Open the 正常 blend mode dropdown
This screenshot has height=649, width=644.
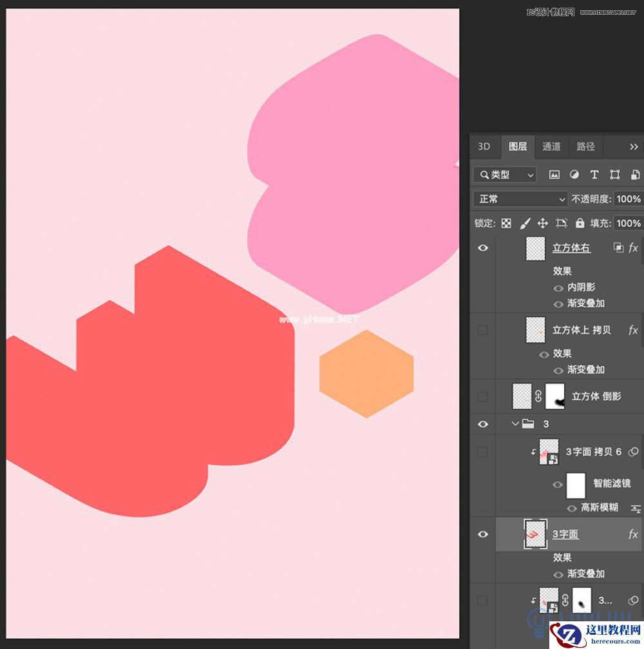520,199
